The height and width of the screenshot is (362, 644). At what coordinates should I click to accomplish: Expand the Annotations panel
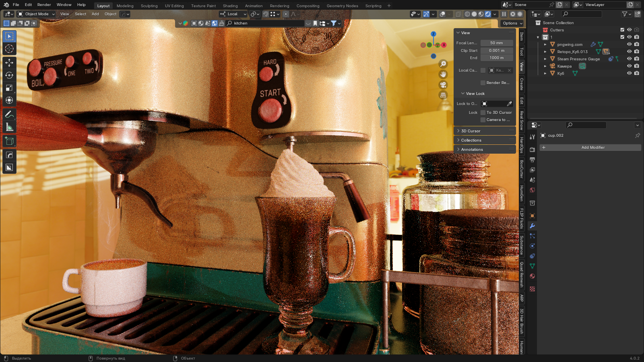click(x=472, y=150)
